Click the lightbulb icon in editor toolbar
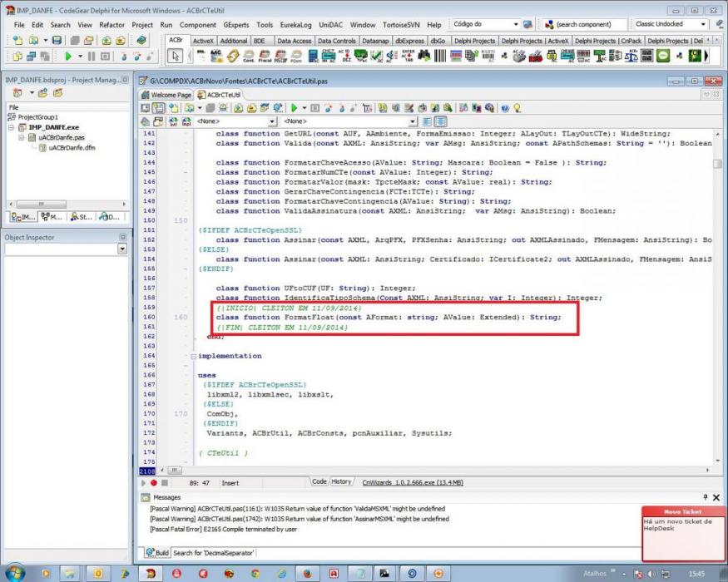The height and width of the screenshot is (582, 728). tap(517, 108)
